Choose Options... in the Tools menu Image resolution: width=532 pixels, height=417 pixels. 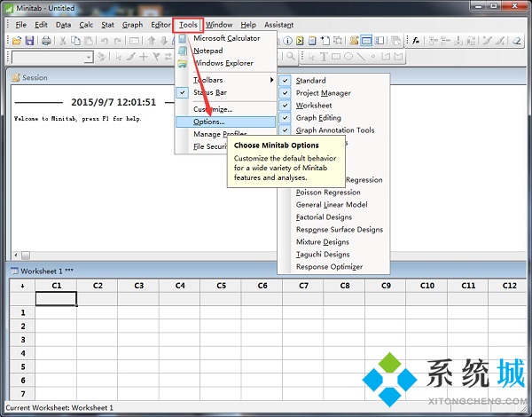(x=209, y=122)
